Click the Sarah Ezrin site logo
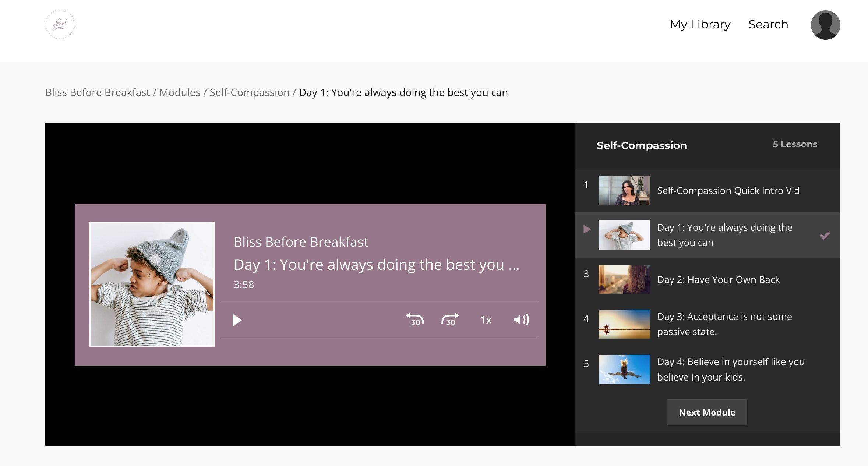 coord(60,25)
